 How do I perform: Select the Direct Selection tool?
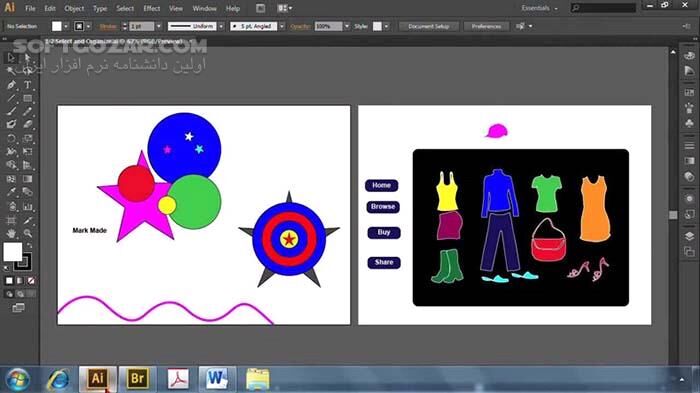[x=28, y=57]
